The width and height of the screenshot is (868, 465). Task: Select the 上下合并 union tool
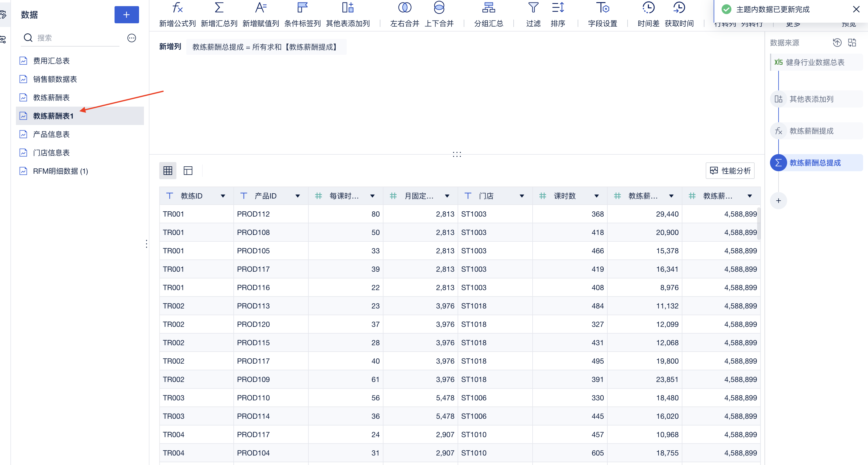click(439, 8)
